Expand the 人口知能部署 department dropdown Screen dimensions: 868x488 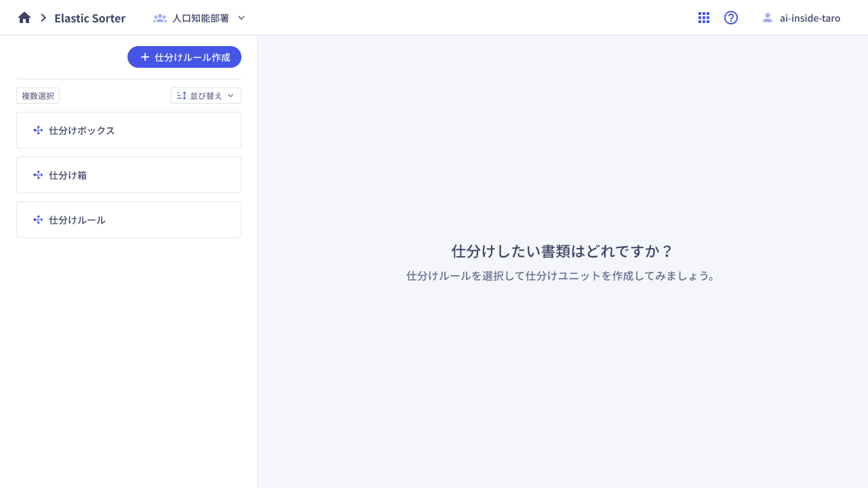coord(199,18)
